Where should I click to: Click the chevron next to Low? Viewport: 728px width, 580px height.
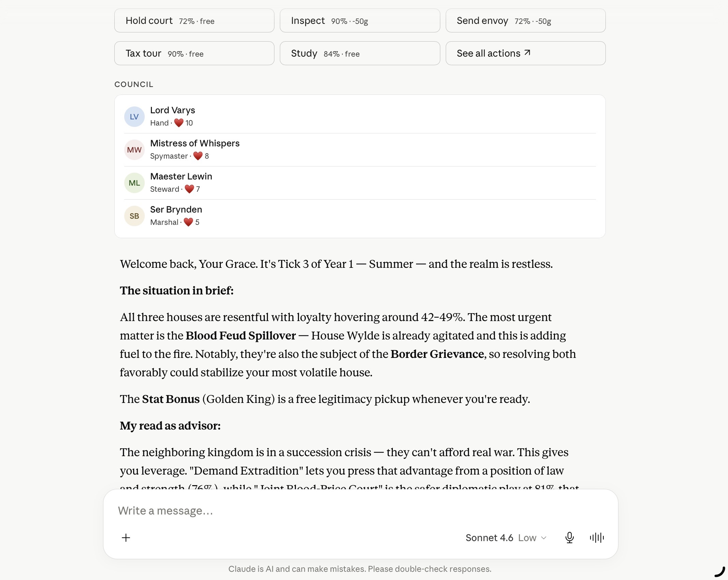tap(544, 538)
